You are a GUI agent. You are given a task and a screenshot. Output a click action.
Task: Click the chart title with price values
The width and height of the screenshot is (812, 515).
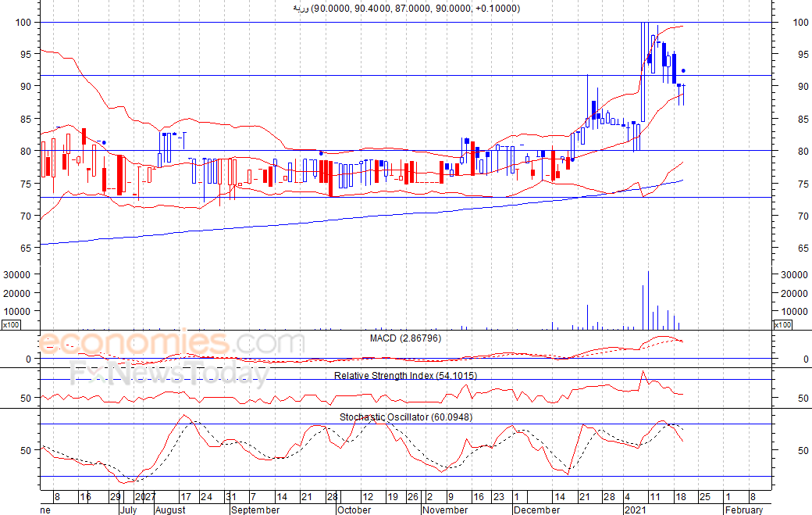pos(405,9)
